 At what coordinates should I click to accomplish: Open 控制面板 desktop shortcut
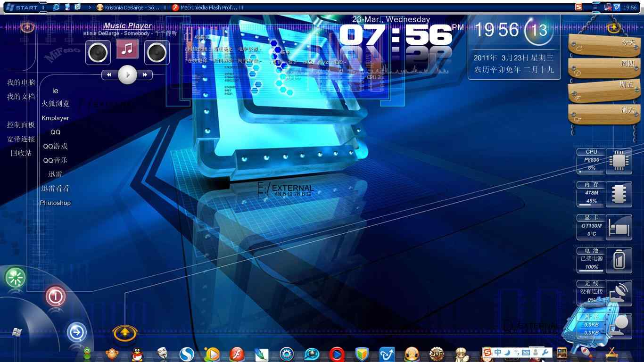tap(21, 125)
